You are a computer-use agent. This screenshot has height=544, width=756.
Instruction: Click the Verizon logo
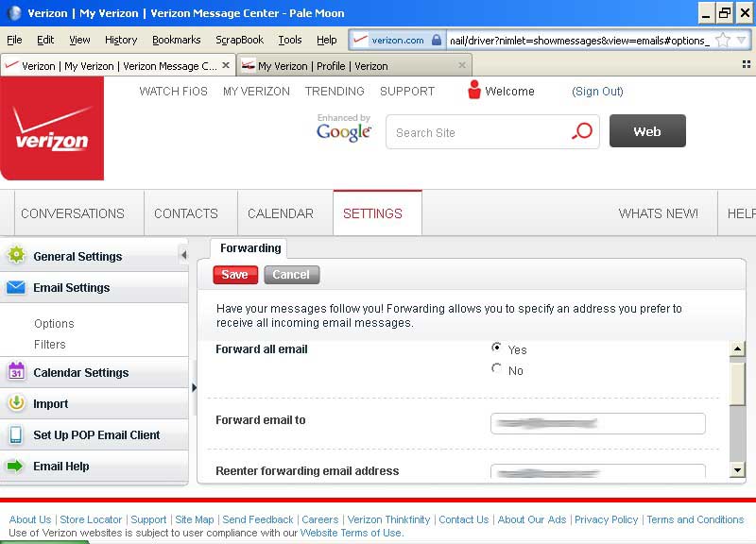52,128
